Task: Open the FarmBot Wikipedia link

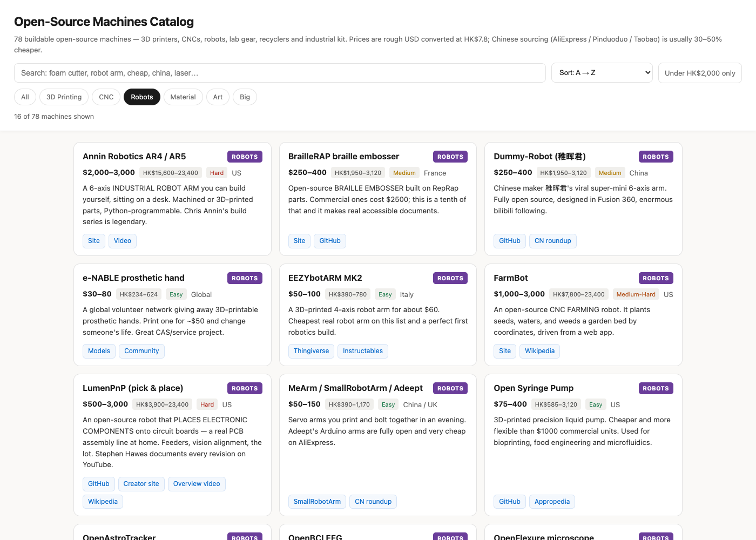Action: pos(539,351)
